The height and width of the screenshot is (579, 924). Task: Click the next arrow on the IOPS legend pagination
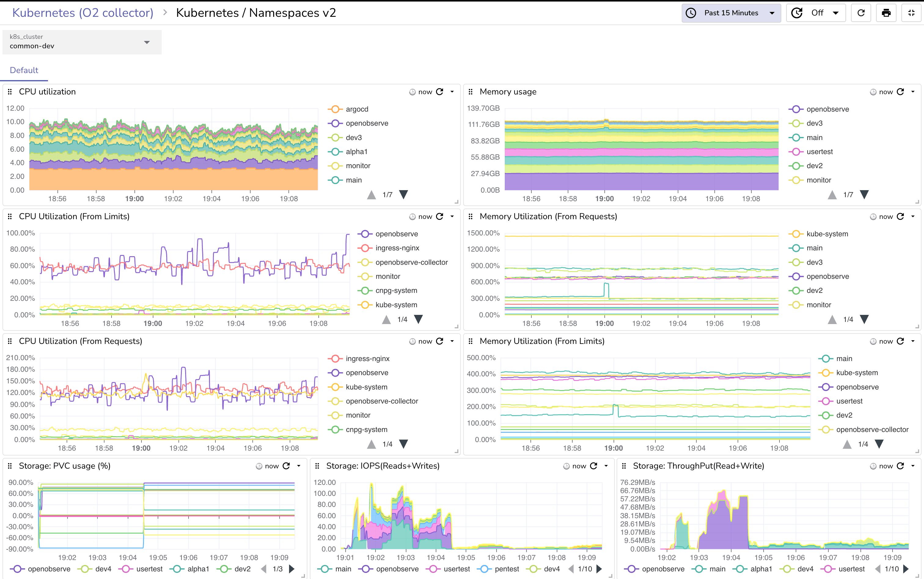tap(599, 569)
